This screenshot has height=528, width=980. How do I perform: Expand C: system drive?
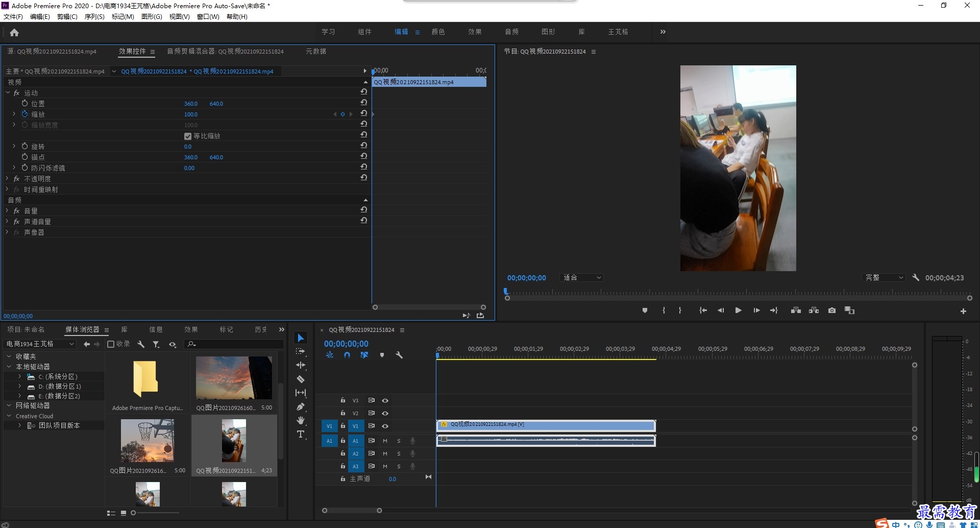[19, 376]
